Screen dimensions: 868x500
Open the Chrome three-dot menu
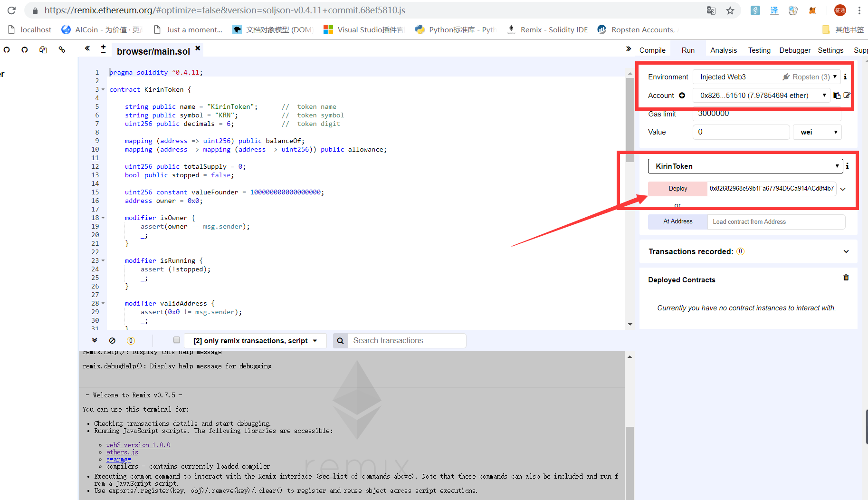pos(859,10)
